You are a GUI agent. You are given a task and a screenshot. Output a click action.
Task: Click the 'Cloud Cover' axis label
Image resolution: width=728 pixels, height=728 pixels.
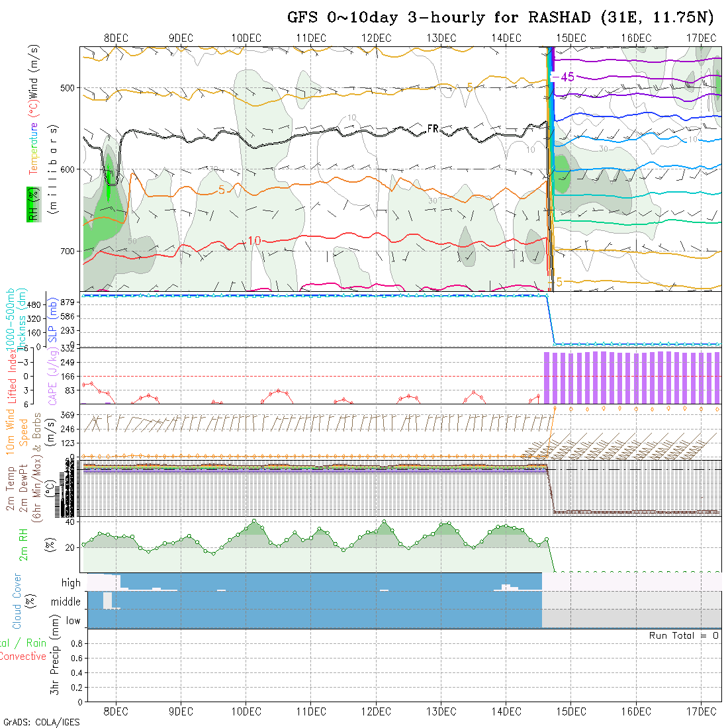coord(17,601)
